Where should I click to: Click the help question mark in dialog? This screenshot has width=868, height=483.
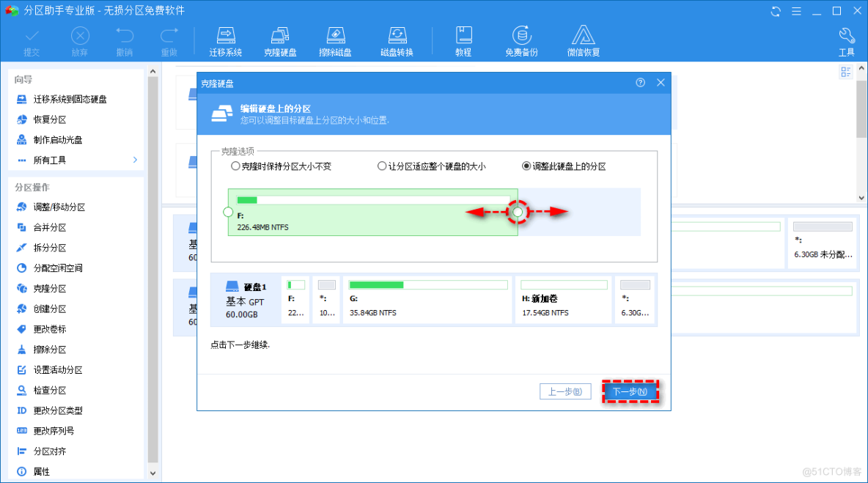click(x=641, y=82)
